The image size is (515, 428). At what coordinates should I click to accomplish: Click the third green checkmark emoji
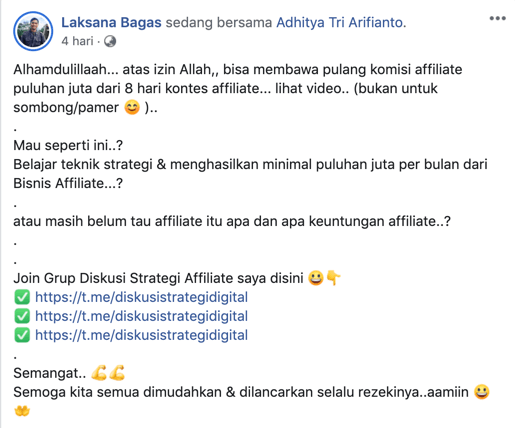click(22, 335)
